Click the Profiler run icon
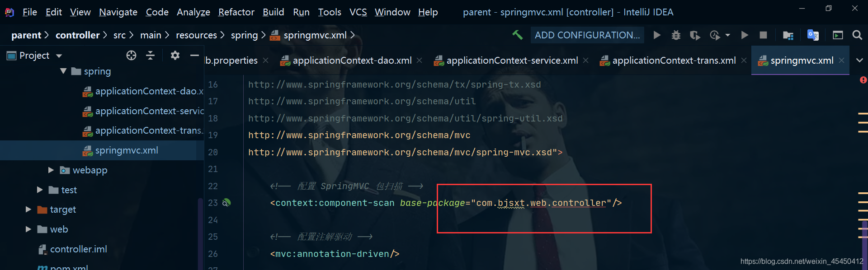This screenshot has height=270, width=868. pos(715,35)
